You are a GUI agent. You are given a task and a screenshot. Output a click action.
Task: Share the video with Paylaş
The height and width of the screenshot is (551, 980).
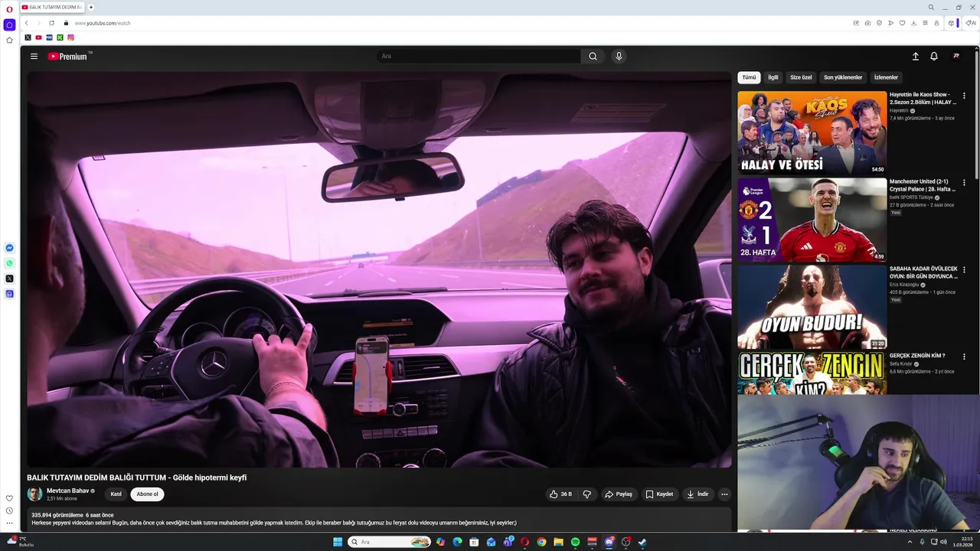tap(619, 494)
